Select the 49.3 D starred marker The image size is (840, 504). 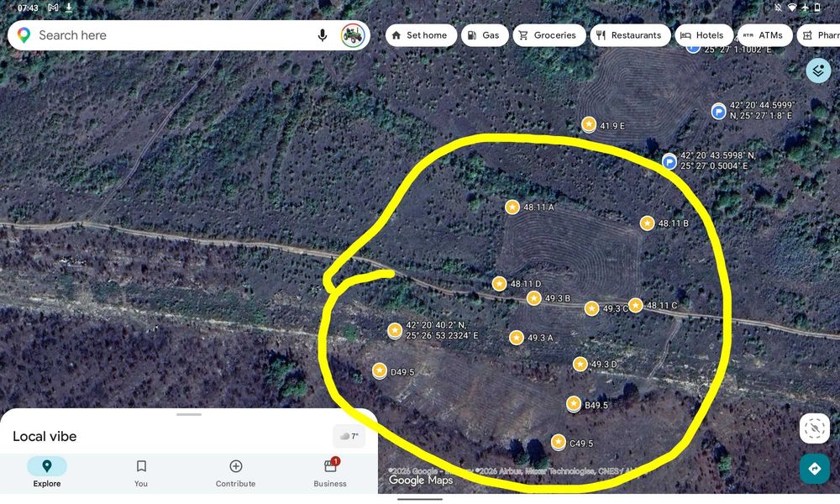580,365
